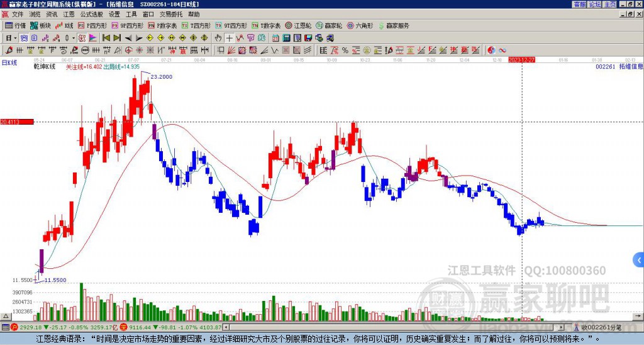Open the T数字表 tool
644x345 pixels.
pos(266,25)
